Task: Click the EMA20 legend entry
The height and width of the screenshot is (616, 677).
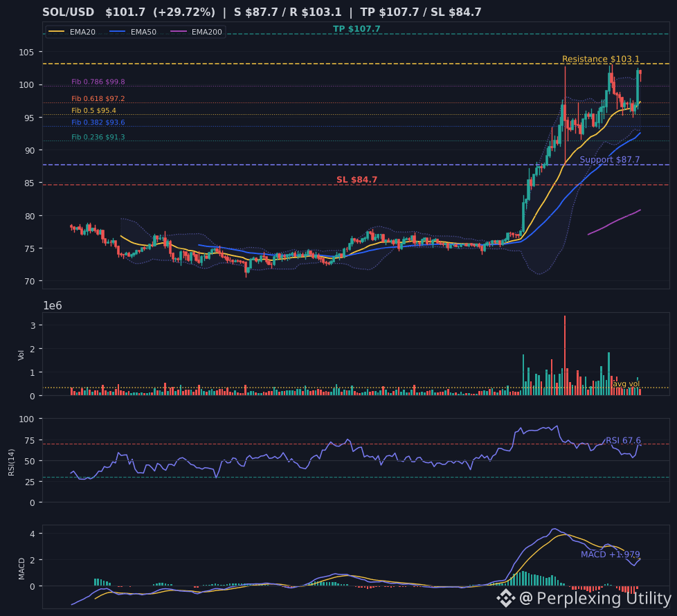Action: [72, 32]
